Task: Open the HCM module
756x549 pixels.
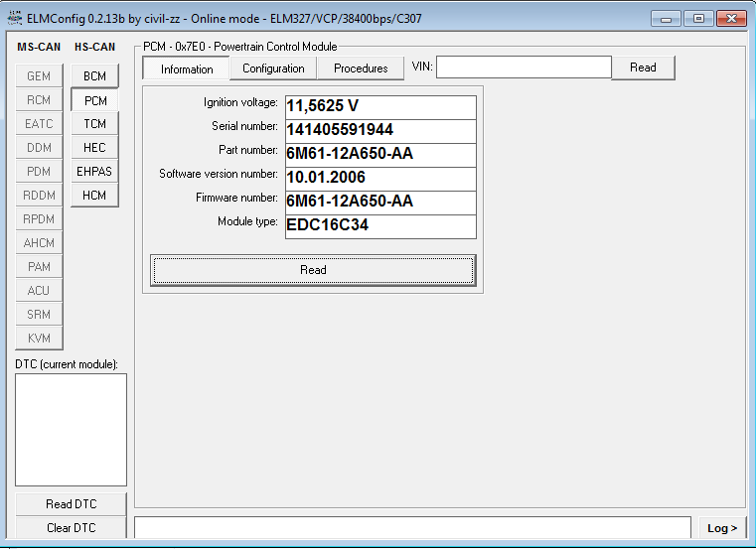Action: [94, 196]
